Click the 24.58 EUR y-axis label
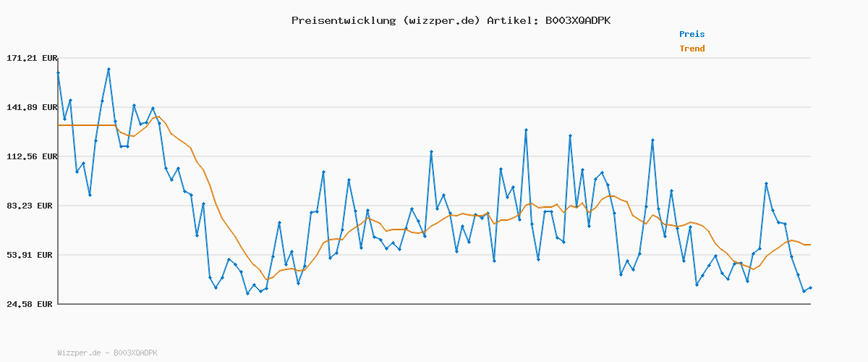This screenshot has height=362, width=868. click(32, 304)
